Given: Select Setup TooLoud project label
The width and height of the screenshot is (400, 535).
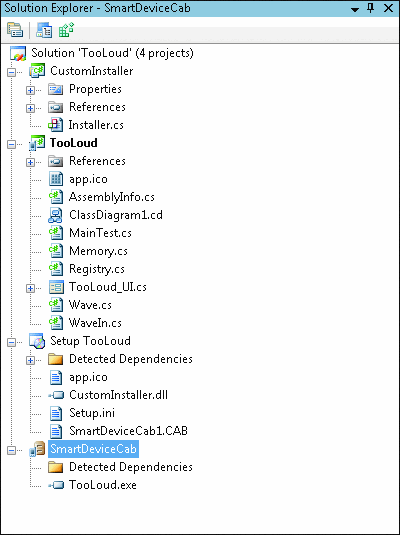Looking at the screenshot, I should (x=90, y=341).
